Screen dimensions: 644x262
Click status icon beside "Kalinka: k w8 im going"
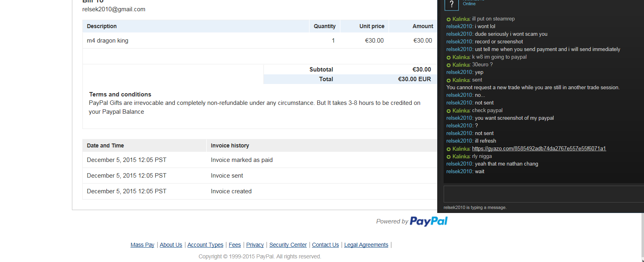click(448, 57)
